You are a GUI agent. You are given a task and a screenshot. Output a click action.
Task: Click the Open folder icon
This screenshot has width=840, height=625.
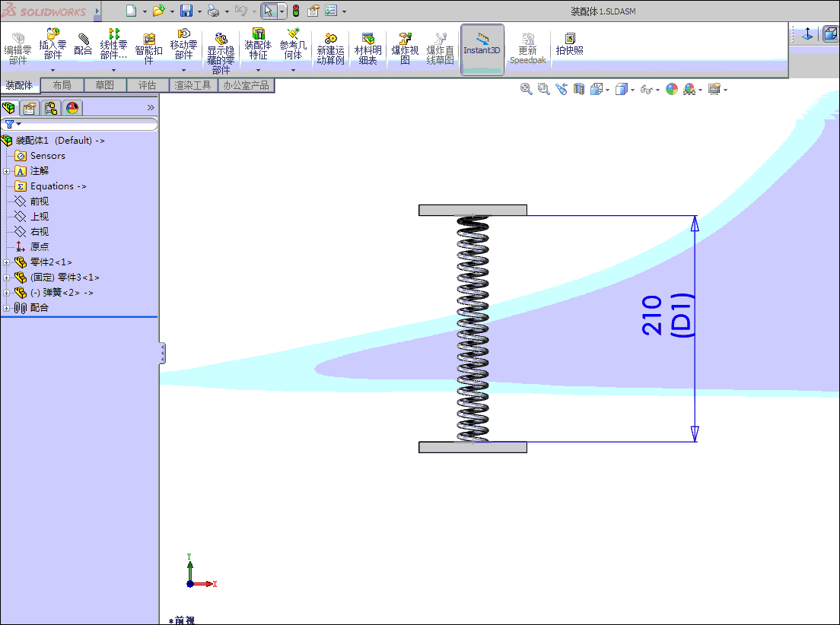click(158, 11)
